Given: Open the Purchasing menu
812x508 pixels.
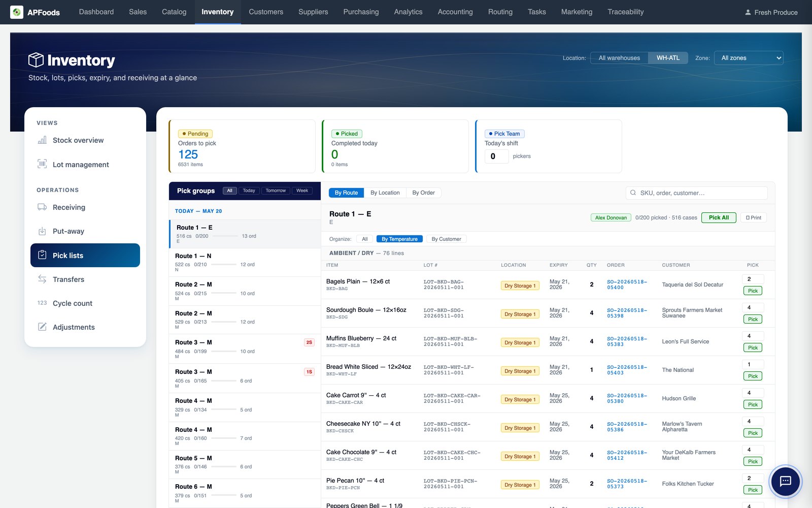Looking at the screenshot, I should [361, 12].
